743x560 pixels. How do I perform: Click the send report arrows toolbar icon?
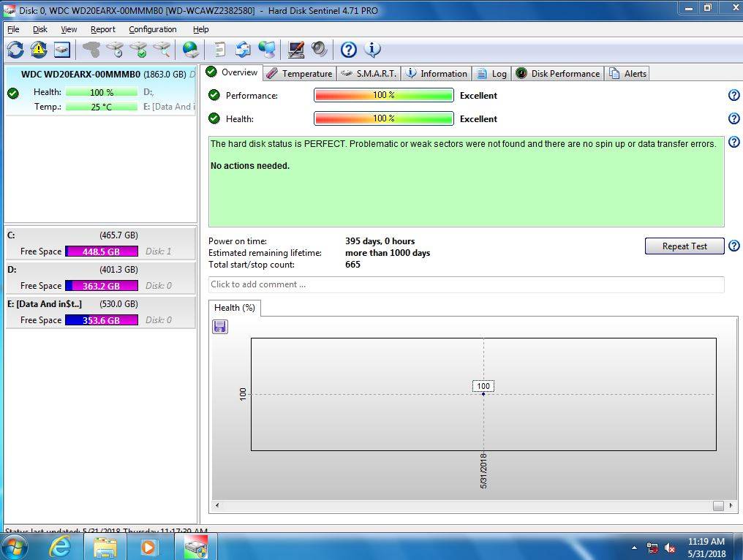(243, 49)
